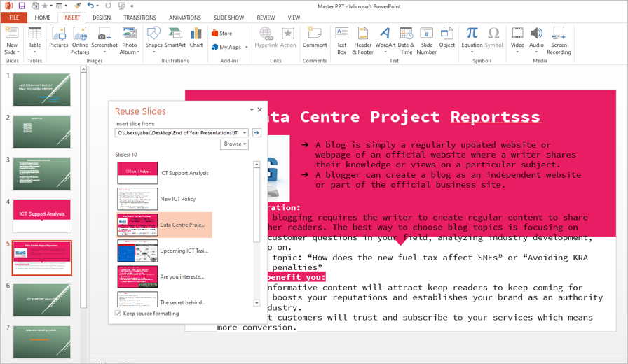Switch to the Design tab
Screen dimensions: 628x364
click(102, 17)
